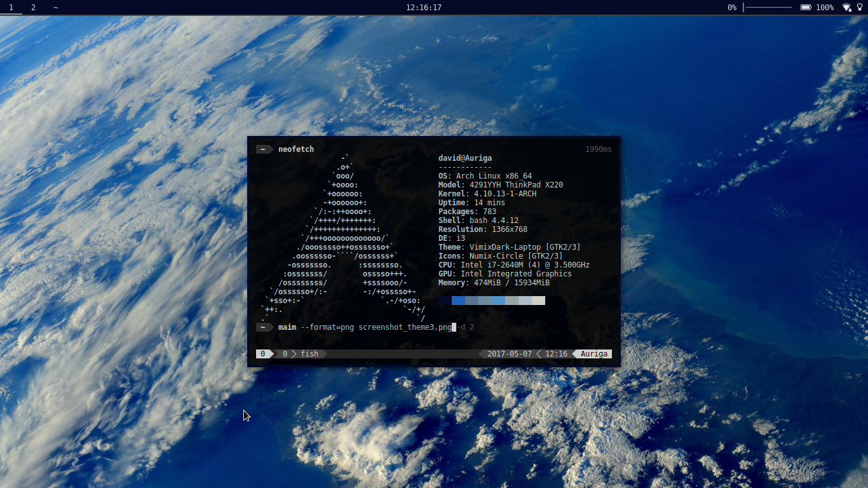Image resolution: width=868 pixels, height=488 pixels.
Task: Click the greyed -d 2 autosuggestion
Action: (x=466, y=327)
